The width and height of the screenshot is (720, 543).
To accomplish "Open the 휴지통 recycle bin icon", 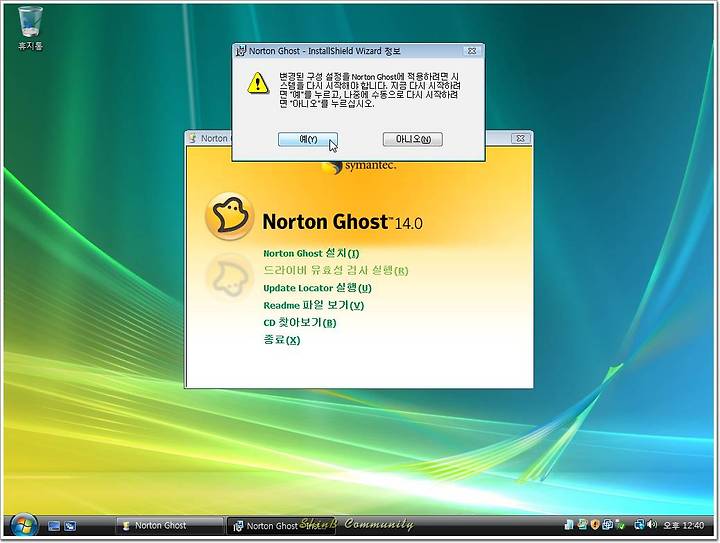I will coord(30,28).
